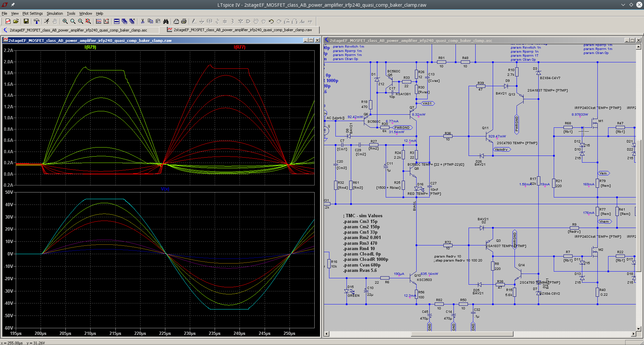Image resolution: width=644 pixels, height=345 pixels.
Task: Open the File menu
Action: (x=4, y=13)
